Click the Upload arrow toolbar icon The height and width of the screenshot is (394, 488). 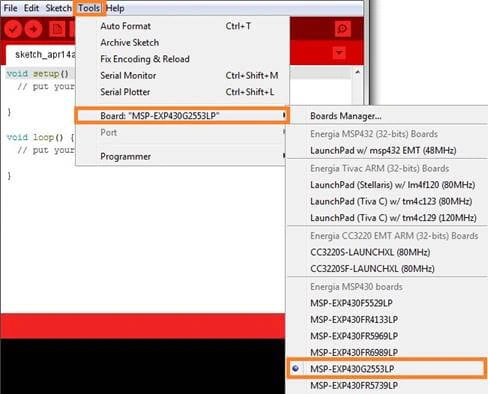(x=33, y=29)
